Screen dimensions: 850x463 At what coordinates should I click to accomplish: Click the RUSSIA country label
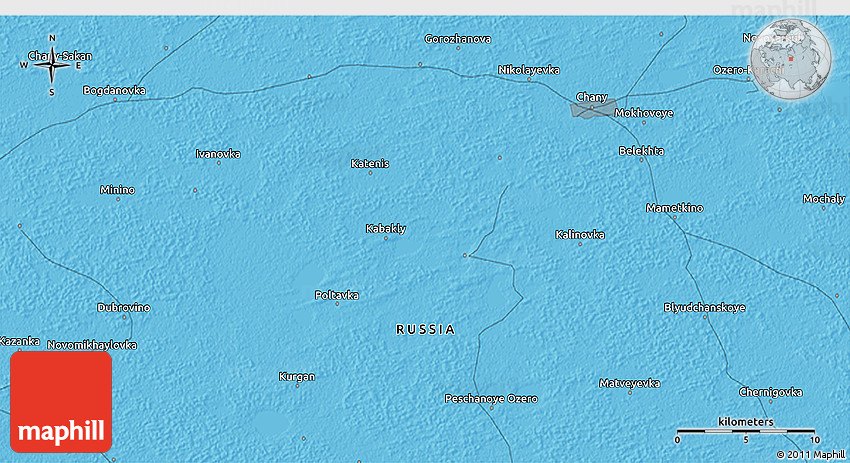[426, 330]
